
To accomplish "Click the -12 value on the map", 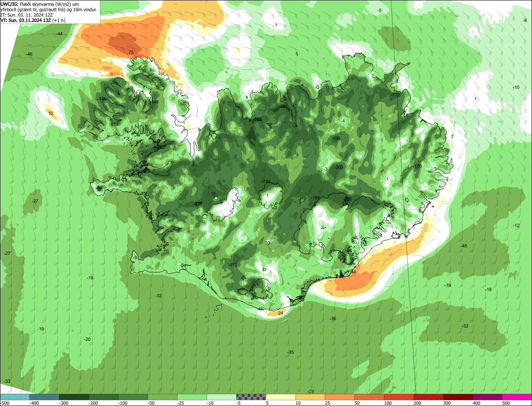I will click(516, 225).
